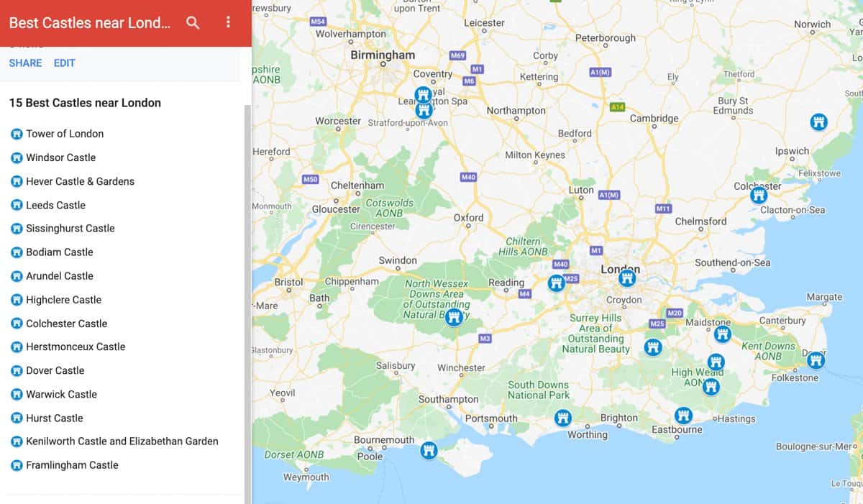This screenshot has width=863, height=504.
Task: Open the three-dot overflow menu in header
Action: pos(228,22)
